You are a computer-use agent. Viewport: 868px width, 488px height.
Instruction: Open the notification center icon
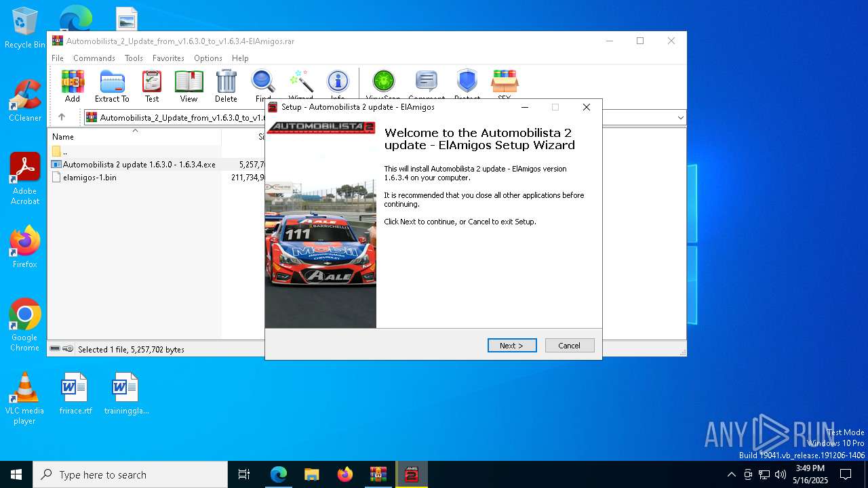tap(846, 474)
